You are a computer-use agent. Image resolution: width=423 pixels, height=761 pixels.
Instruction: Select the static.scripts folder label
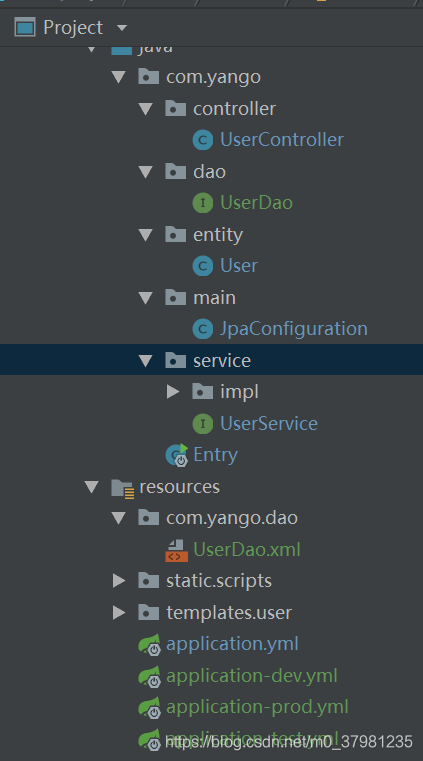point(219,581)
